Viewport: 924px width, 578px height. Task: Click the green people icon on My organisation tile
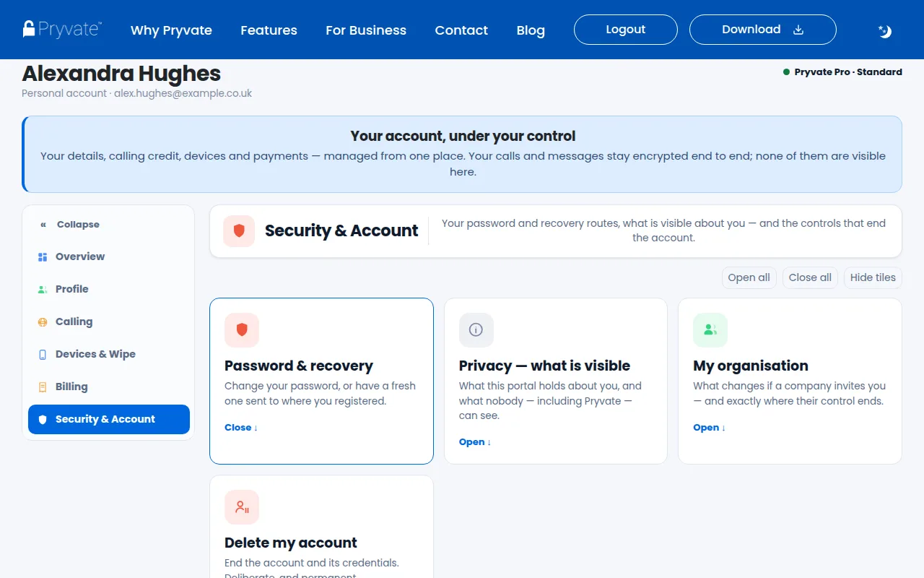pyautogui.click(x=710, y=330)
